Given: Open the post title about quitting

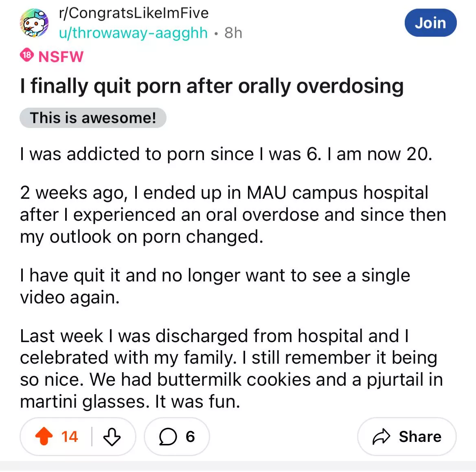Looking at the screenshot, I should tap(212, 86).
